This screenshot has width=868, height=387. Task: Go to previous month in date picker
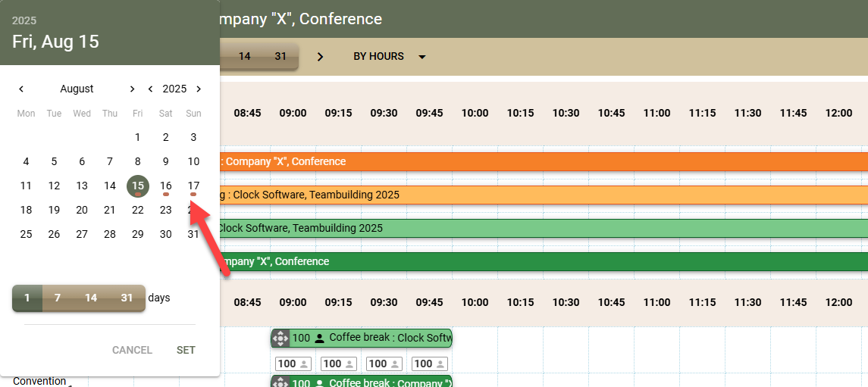(x=21, y=89)
